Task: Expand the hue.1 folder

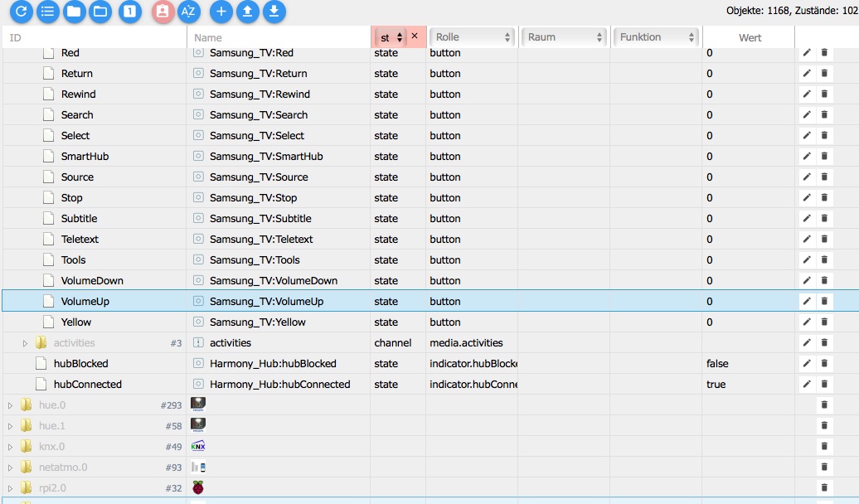Action: tap(10, 426)
